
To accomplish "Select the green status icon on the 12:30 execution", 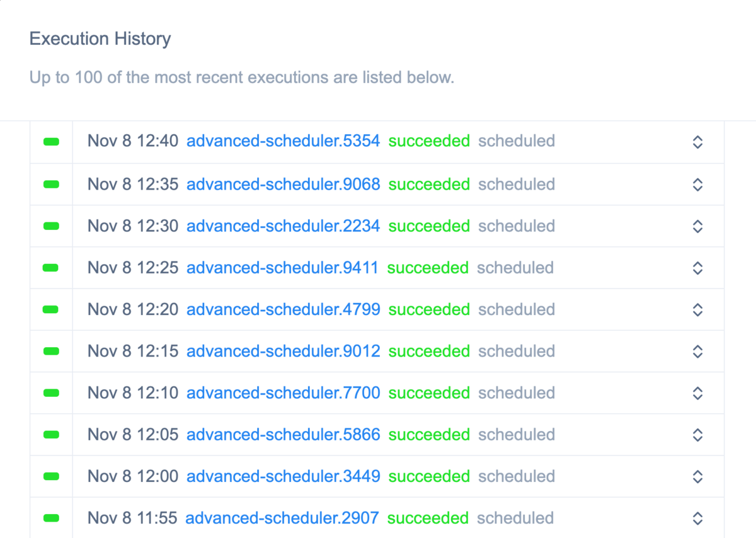I will coord(51,226).
